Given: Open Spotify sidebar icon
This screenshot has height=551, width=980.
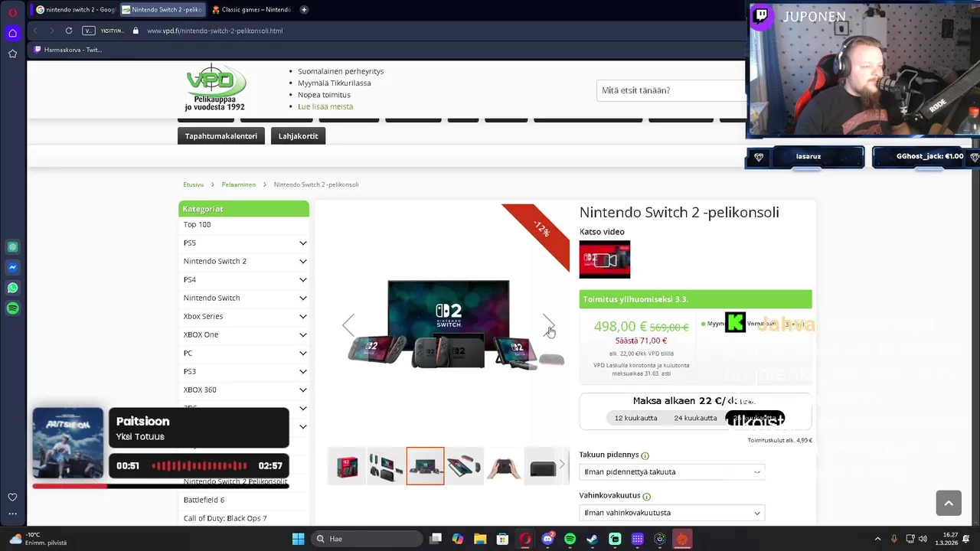Looking at the screenshot, I should pyautogui.click(x=12, y=308).
